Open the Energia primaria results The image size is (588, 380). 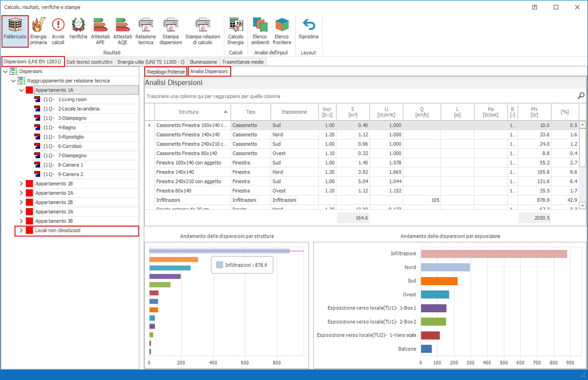[x=38, y=31]
